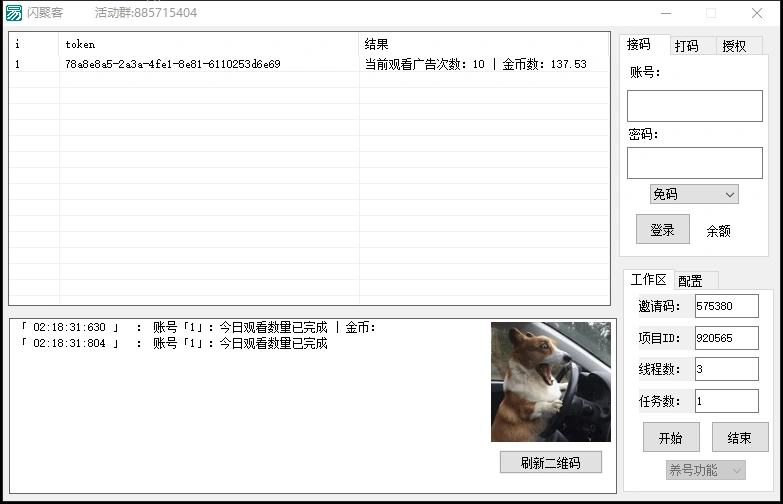Click the 刷新二维码 button
The image size is (783, 504).
550,462
